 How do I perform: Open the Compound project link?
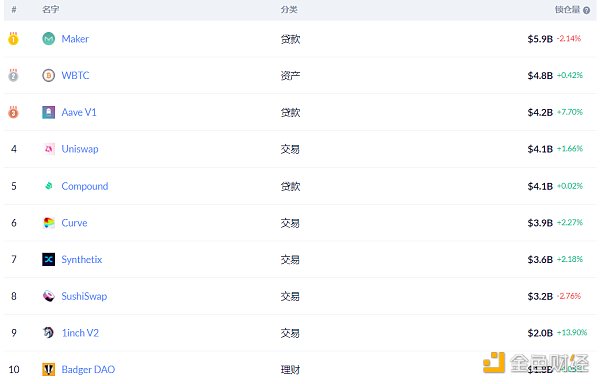(85, 186)
